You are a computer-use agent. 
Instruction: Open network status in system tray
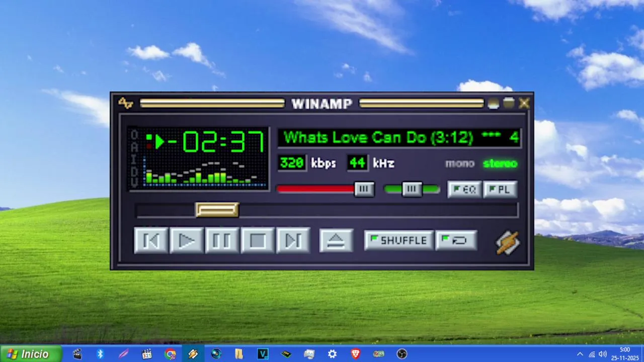592,354
